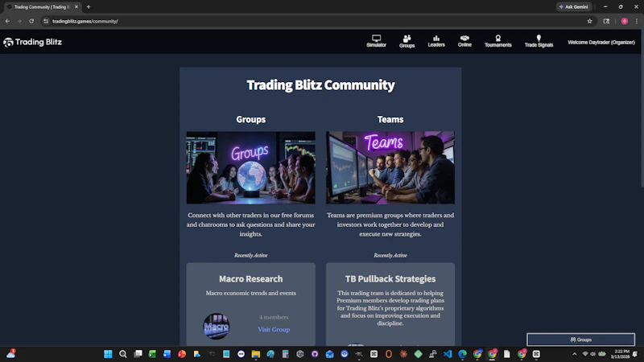The height and width of the screenshot is (362, 644).
Task: Open the Tournaments ribbon nav icon
Action: click(497, 41)
